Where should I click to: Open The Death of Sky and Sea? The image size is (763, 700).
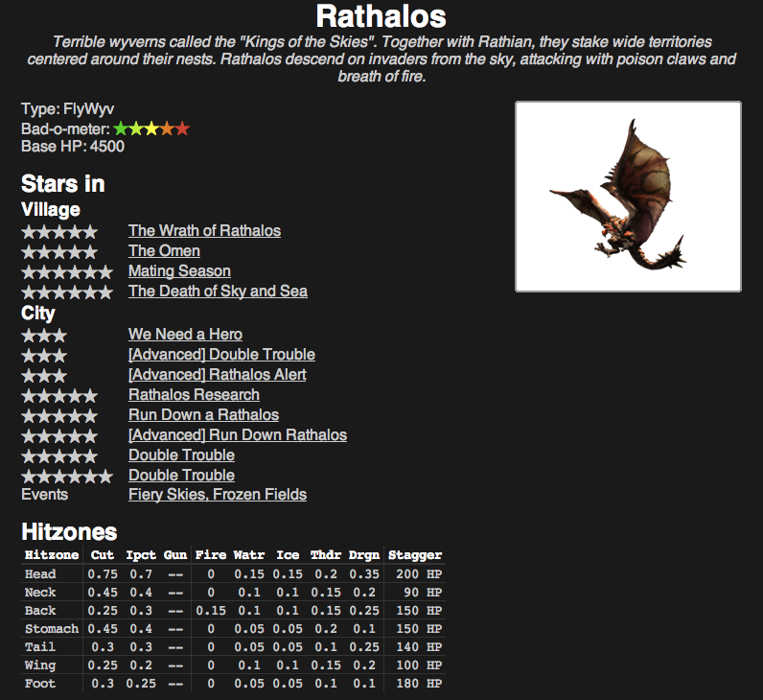coord(218,292)
